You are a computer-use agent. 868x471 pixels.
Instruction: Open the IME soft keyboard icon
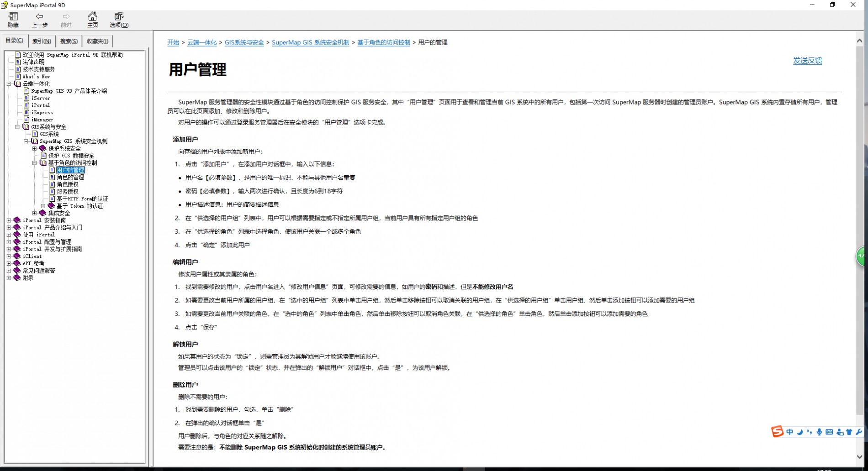(x=829, y=432)
